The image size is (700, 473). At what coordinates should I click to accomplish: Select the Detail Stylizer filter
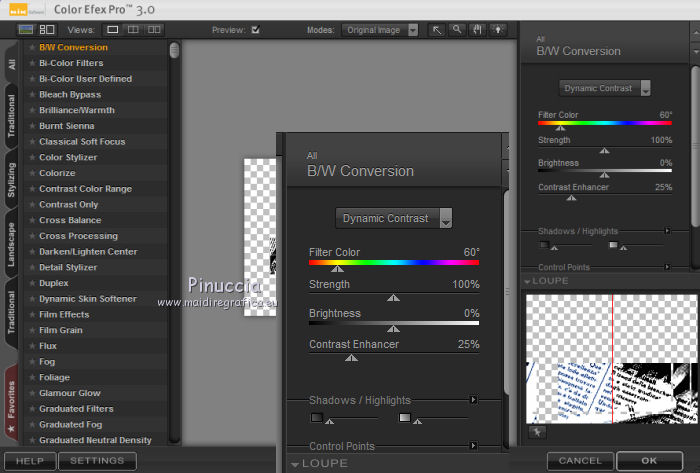pyautogui.click(x=68, y=267)
